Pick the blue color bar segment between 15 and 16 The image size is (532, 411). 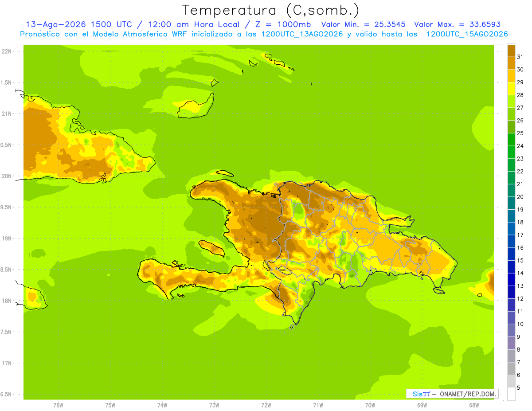pyautogui.click(x=511, y=254)
